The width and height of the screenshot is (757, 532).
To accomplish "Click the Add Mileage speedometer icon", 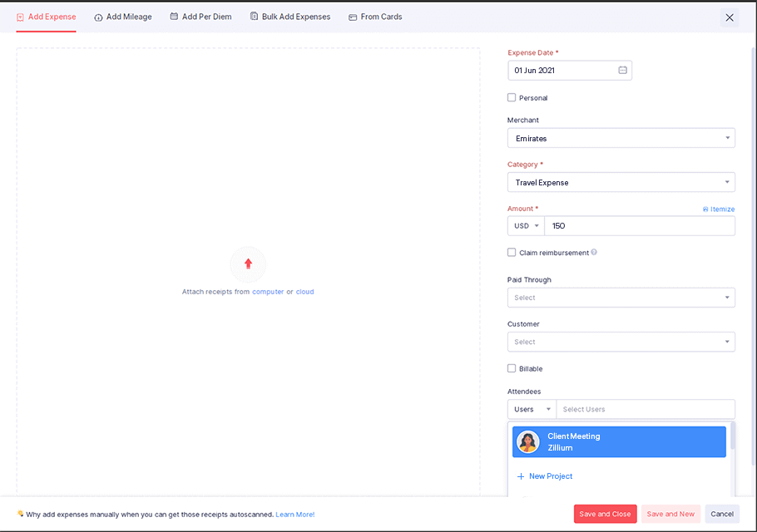I will [x=98, y=16].
